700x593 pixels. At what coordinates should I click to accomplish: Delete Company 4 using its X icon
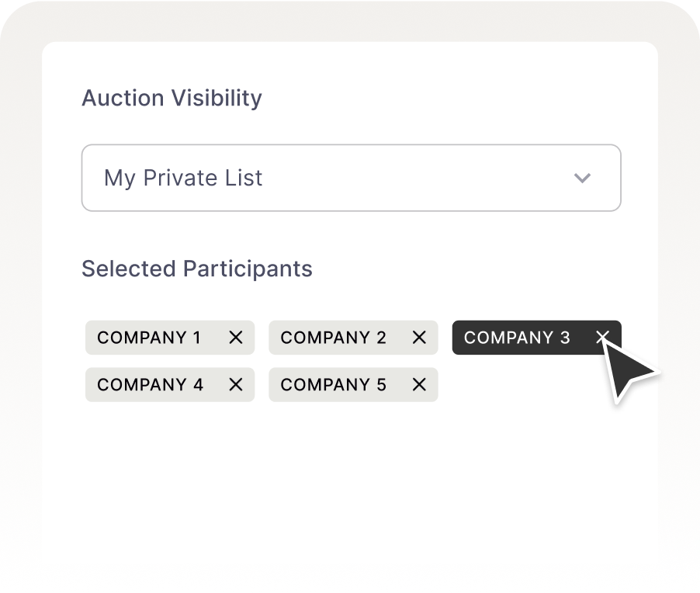[236, 385]
